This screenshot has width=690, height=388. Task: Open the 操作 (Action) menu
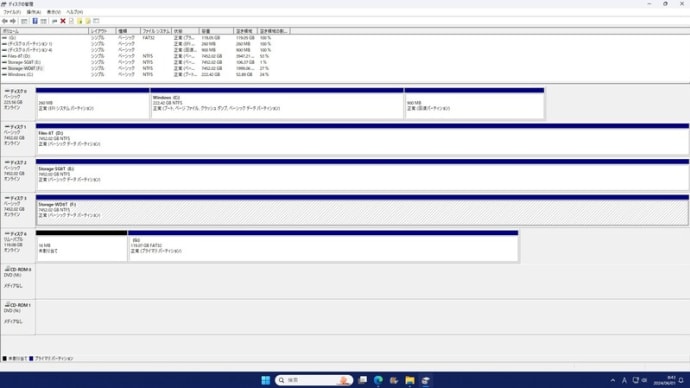point(33,12)
